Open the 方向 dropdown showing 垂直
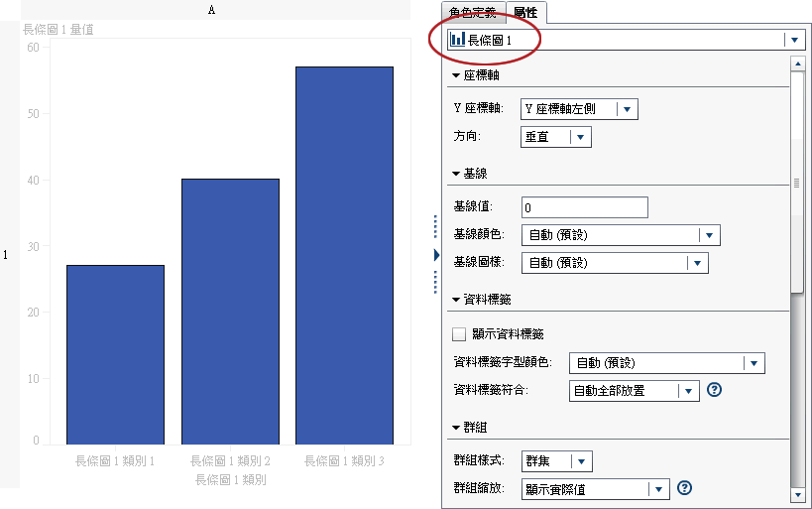812x509 pixels. click(555, 137)
